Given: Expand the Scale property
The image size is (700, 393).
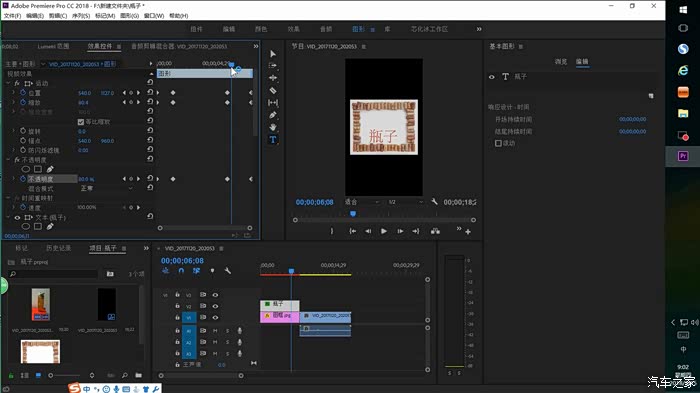Looking at the screenshot, I should click(13, 102).
